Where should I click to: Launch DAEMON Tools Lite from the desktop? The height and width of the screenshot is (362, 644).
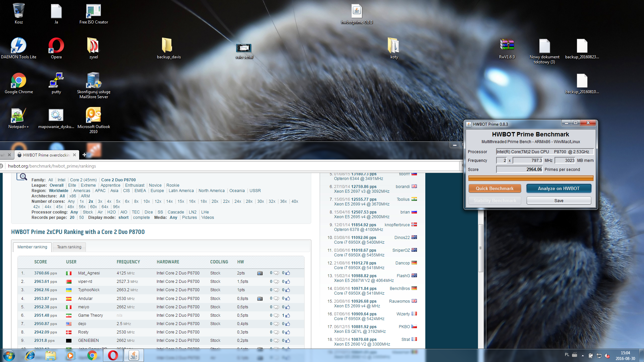click(x=19, y=48)
